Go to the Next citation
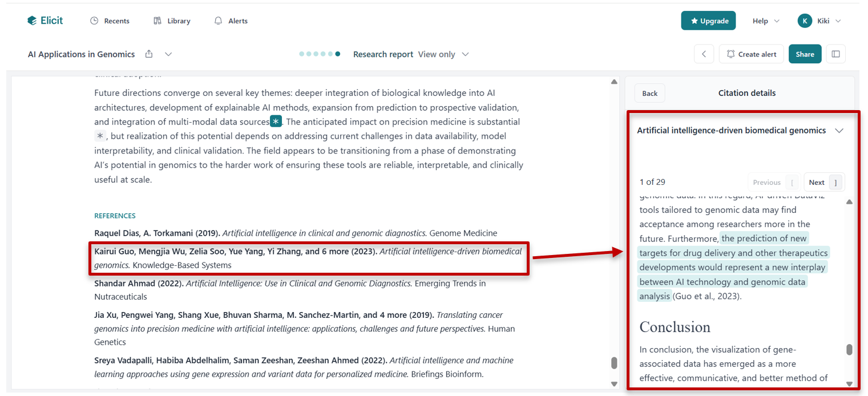The width and height of the screenshot is (868, 396). 823,183
